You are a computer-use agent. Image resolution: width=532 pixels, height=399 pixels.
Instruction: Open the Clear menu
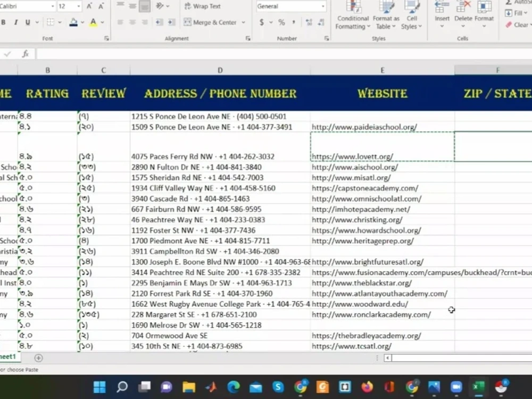517,24
